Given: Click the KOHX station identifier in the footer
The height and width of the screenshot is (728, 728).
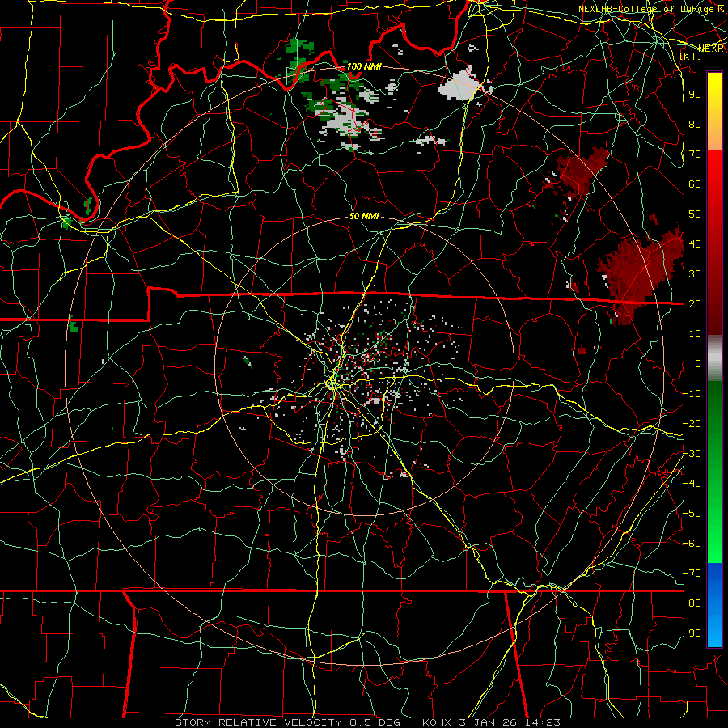Looking at the screenshot, I should [438, 722].
